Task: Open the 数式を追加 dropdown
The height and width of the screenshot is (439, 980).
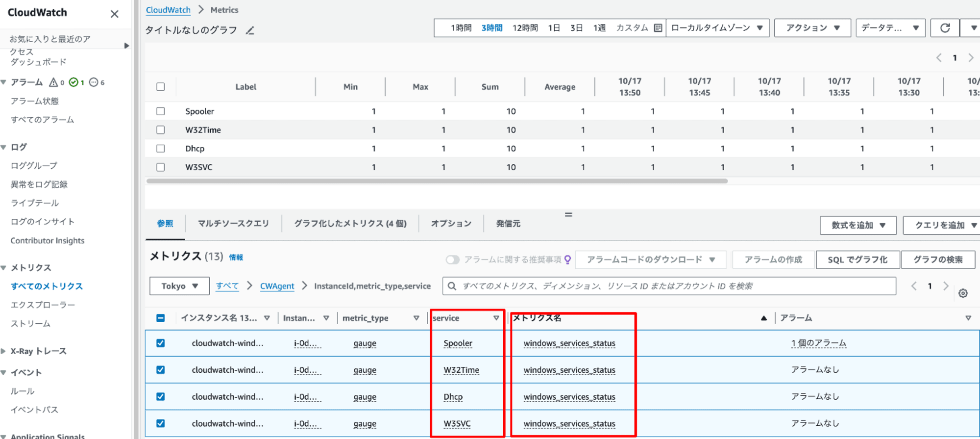Action: pyautogui.click(x=858, y=225)
